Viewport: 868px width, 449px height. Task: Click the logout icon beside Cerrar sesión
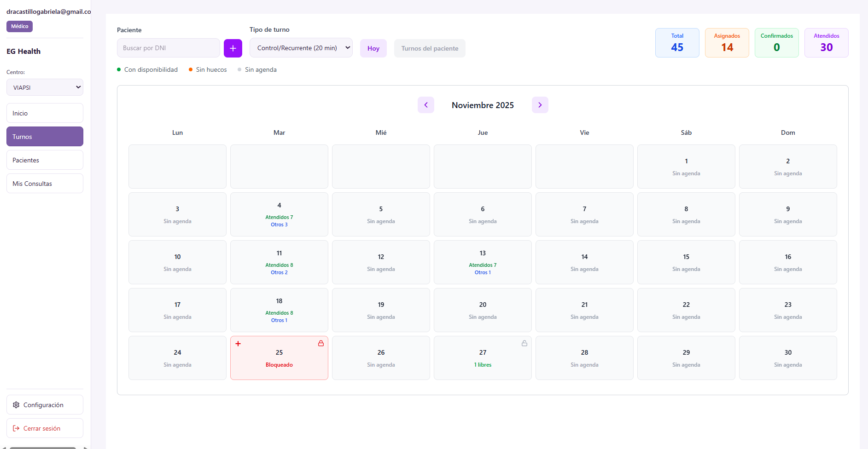click(x=16, y=428)
